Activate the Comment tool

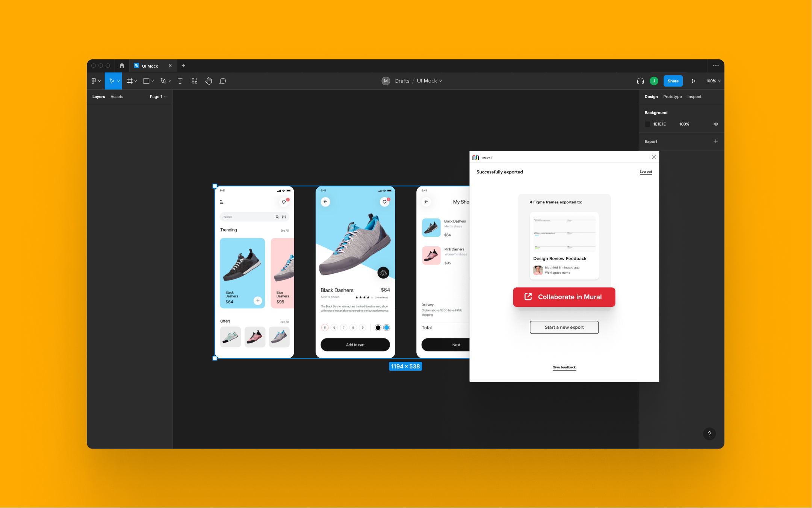[223, 81]
